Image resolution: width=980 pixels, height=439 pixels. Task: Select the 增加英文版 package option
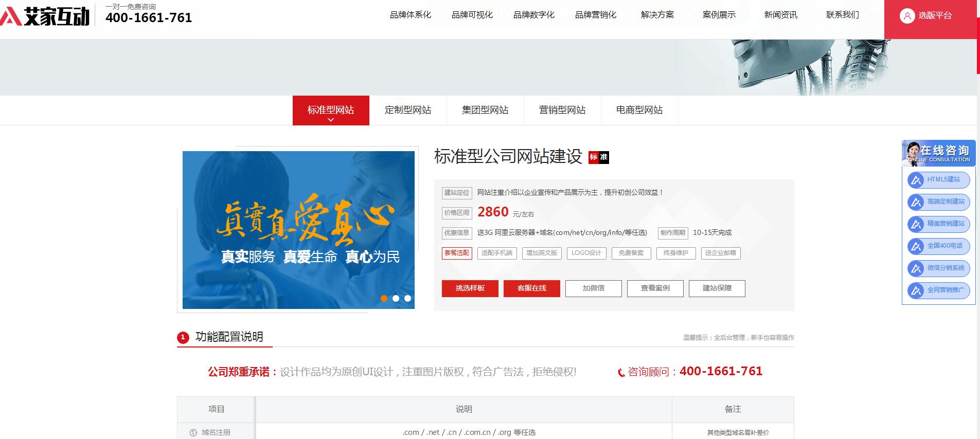click(541, 253)
